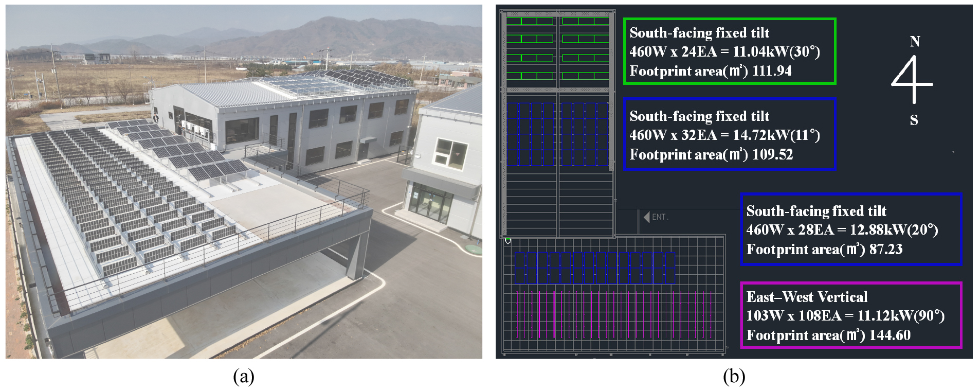Viewport: 980px width, 390px height.
Task: Select the East–West Vertical label box
Action: click(850, 315)
